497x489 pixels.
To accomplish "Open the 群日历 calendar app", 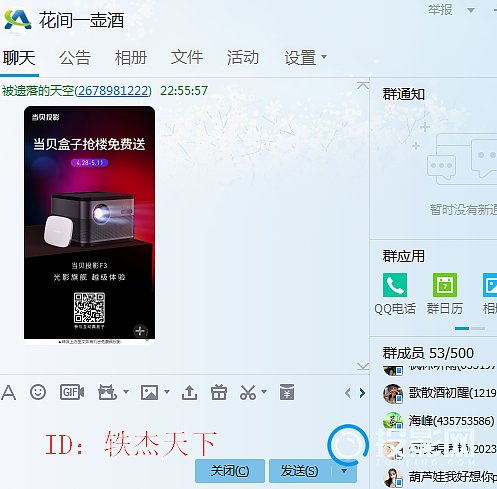I will click(445, 294).
